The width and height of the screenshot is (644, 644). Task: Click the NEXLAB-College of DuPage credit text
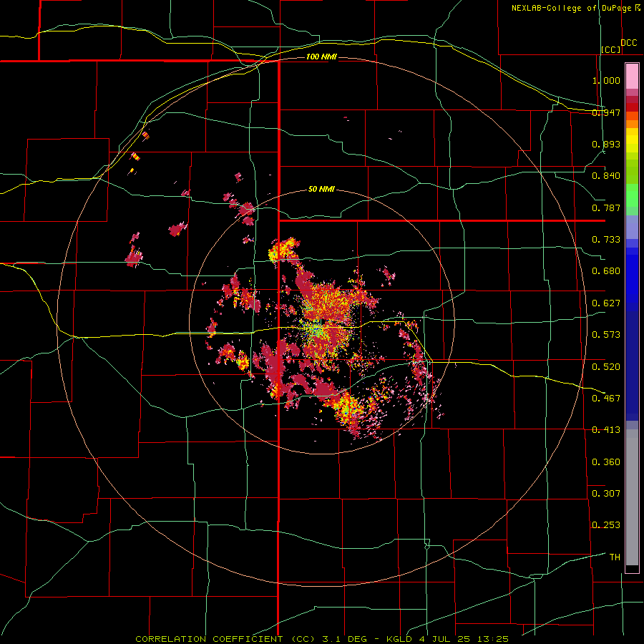(572, 8)
